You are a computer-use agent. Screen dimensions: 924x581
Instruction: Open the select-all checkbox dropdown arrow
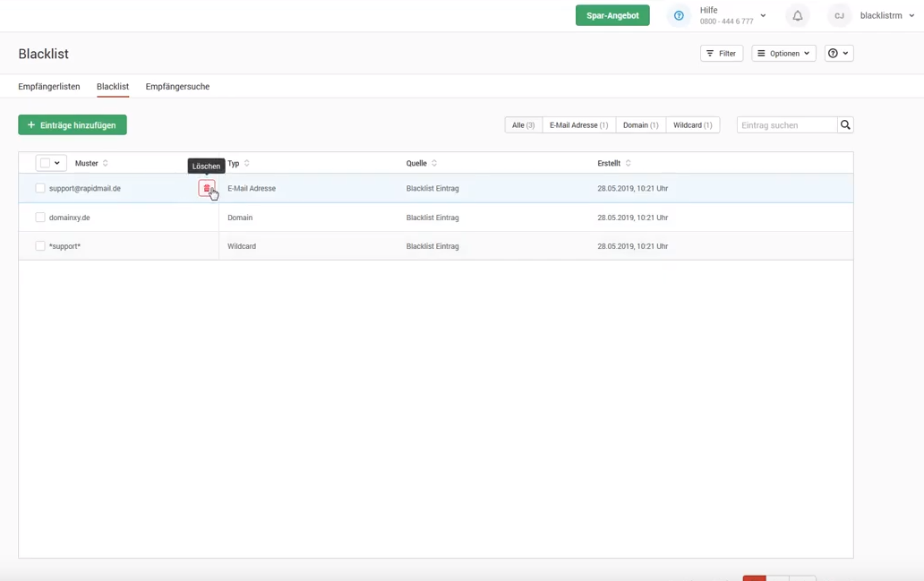pyautogui.click(x=57, y=164)
